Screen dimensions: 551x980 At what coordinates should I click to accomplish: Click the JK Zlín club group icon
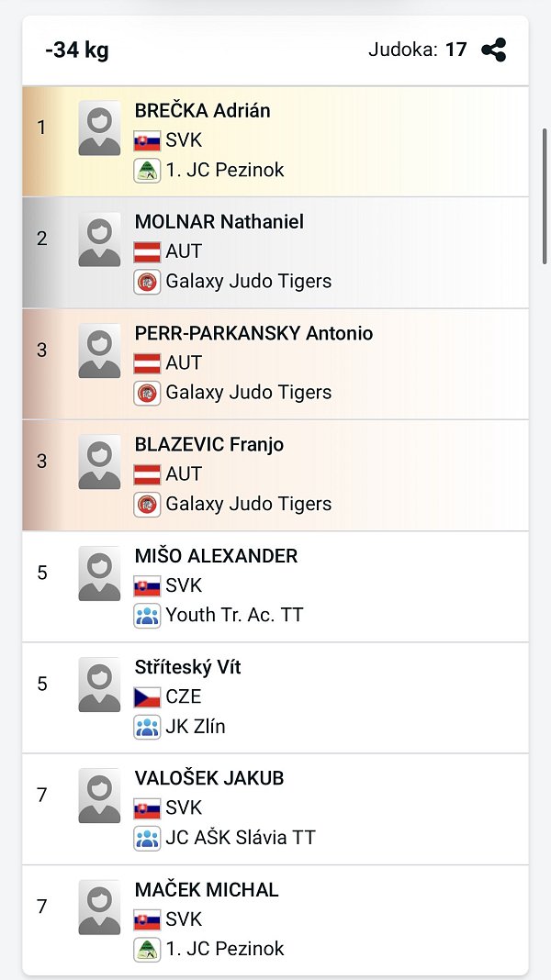(147, 727)
